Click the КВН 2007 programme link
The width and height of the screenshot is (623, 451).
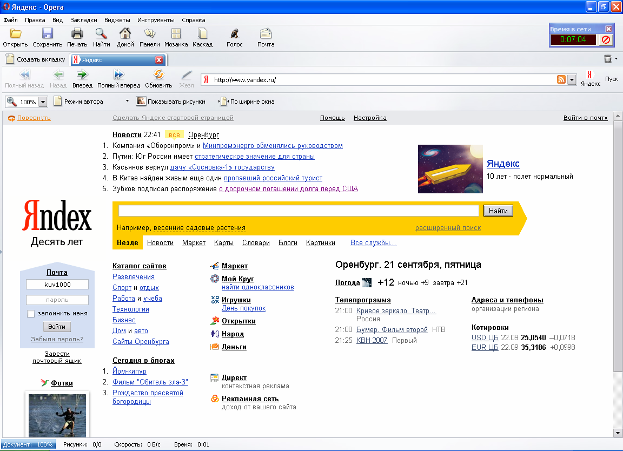[x=372, y=340]
